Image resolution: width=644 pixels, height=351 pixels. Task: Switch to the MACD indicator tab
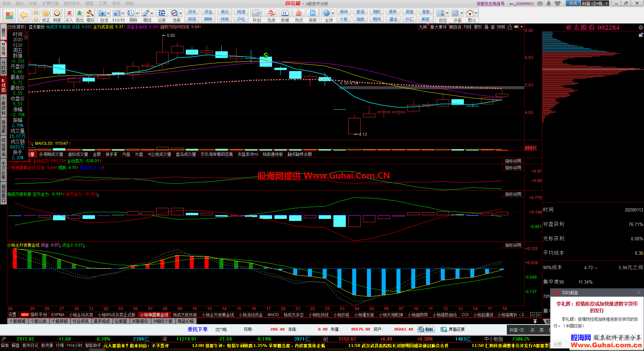click(273, 315)
